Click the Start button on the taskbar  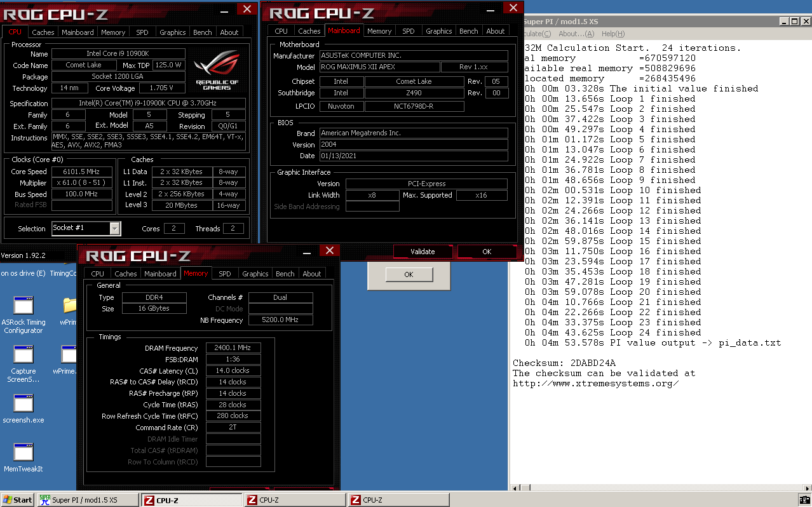[17, 500]
